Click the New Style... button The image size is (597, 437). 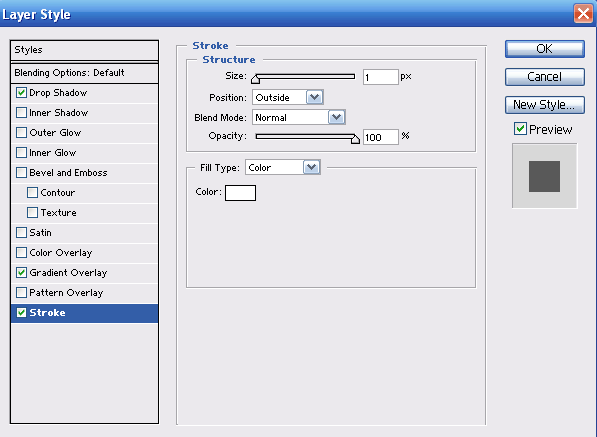(545, 105)
